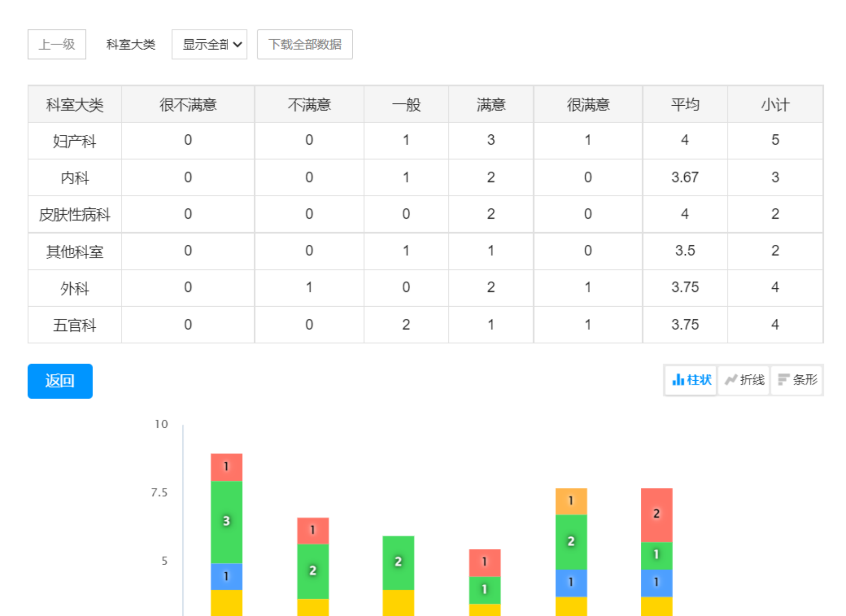Select the 妇产科 row label
The height and width of the screenshot is (616, 846).
pos(75,141)
